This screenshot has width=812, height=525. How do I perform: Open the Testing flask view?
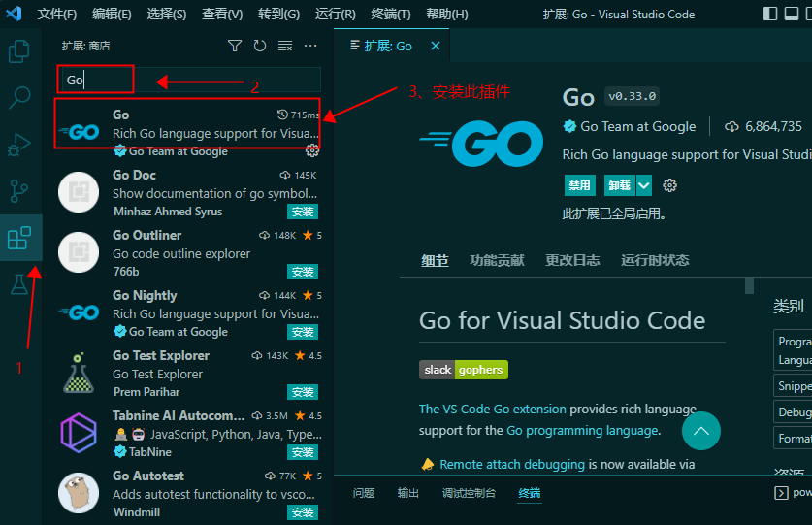pyautogui.click(x=19, y=284)
